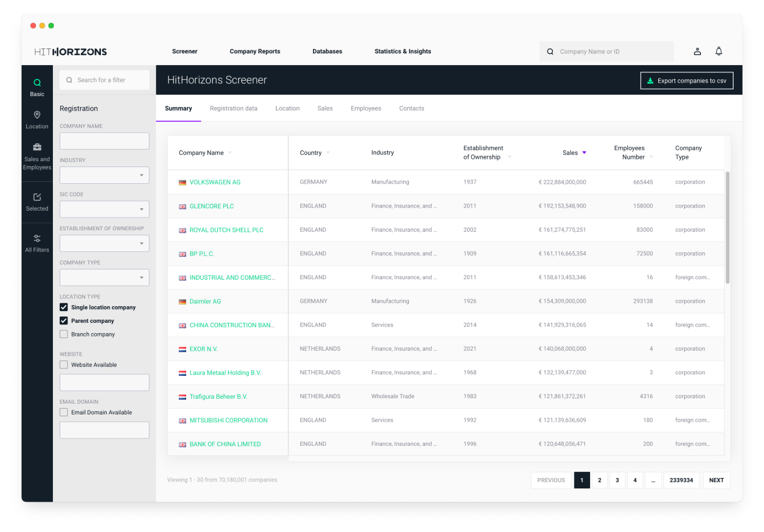Open the Databases menu item
The width and height of the screenshot is (764, 532).
coord(327,51)
